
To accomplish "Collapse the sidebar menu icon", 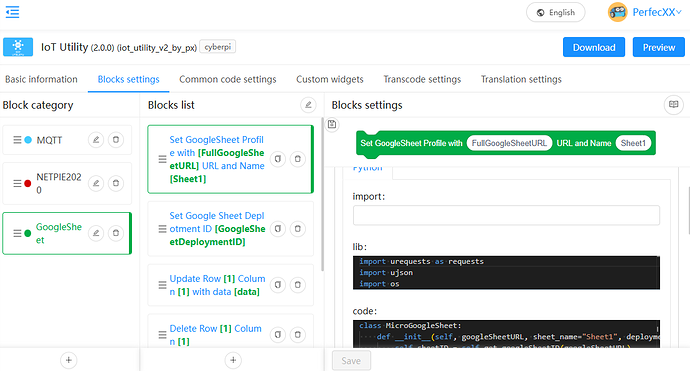I will pyautogui.click(x=12, y=12).
